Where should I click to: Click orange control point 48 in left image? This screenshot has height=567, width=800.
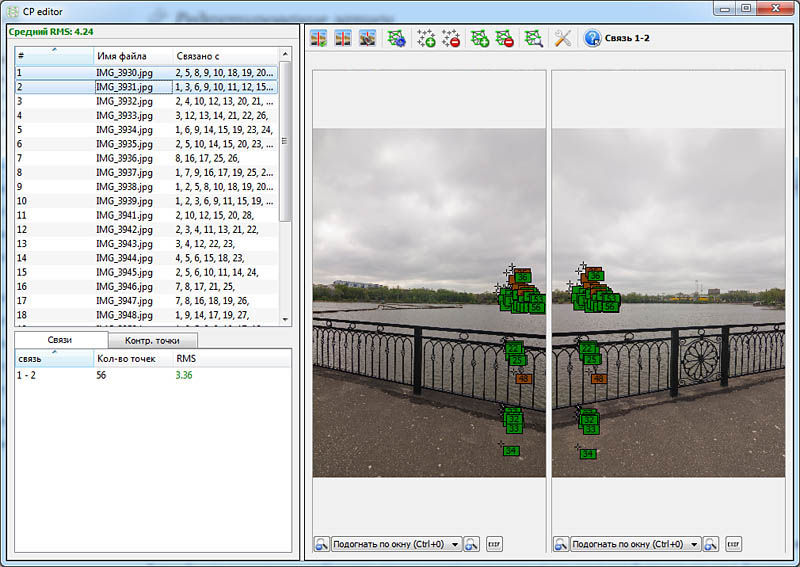(x=523, y=379)
